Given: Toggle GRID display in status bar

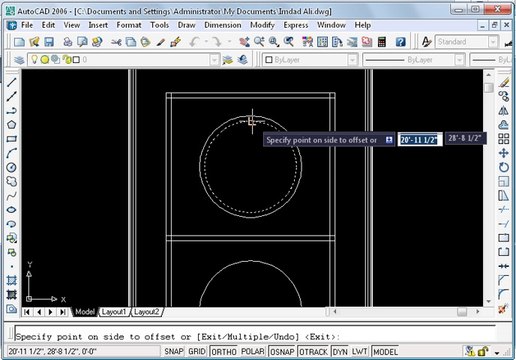Looking at the screenshot, I should (197, 352).
